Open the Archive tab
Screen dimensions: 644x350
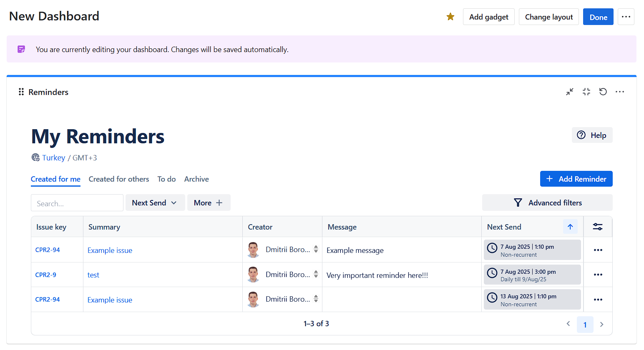pos(196,179)
